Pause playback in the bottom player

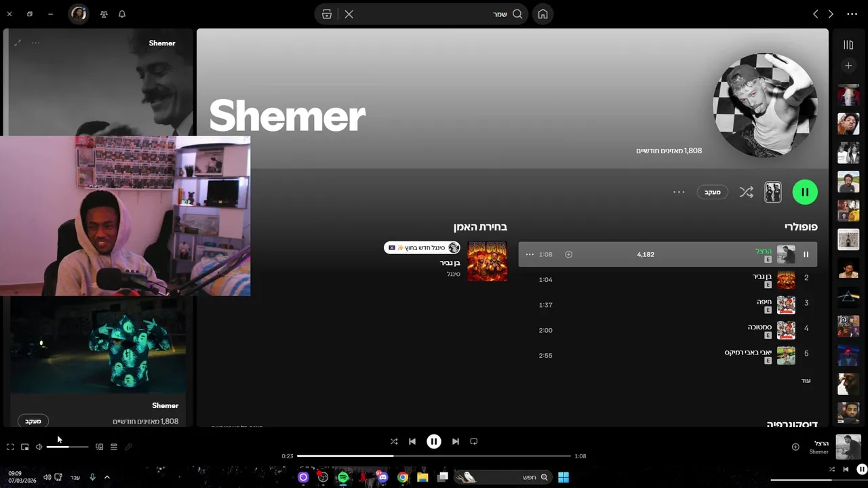coord(434,441)
